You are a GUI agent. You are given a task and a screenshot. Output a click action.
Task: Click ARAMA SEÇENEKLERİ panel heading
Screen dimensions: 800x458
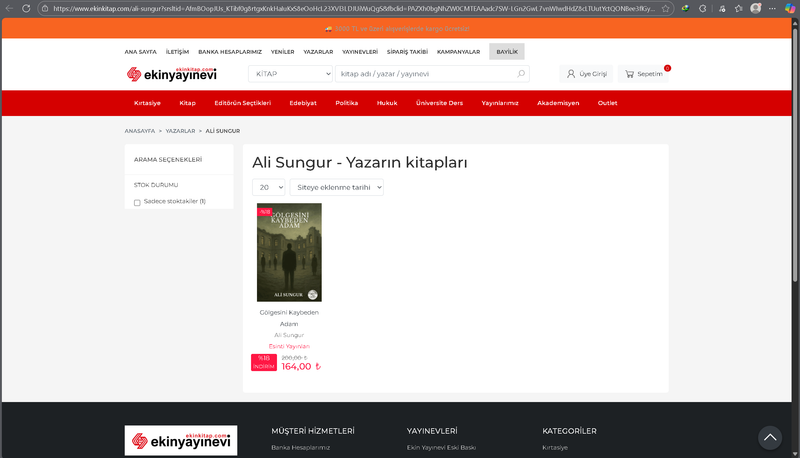(168, 160)
